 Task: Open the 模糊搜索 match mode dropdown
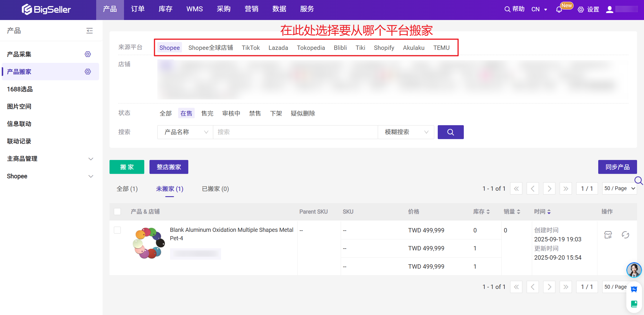pyautogui.click(x=406, y=132)
